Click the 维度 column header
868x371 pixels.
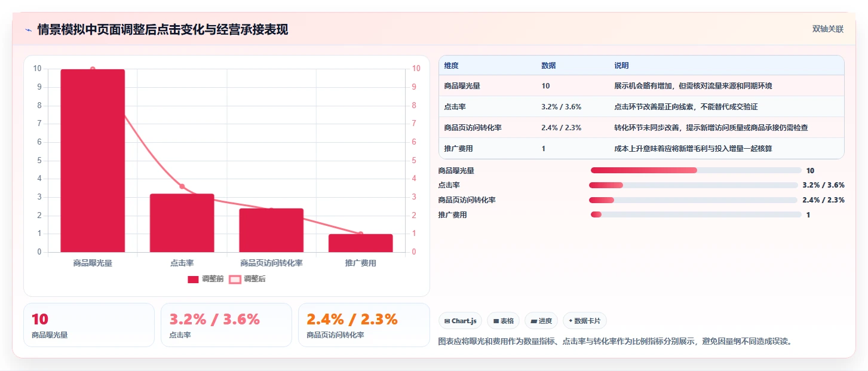452,66
